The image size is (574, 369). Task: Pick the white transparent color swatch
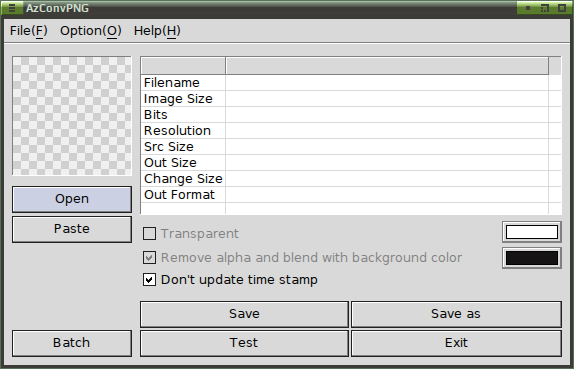pos(532,232)
